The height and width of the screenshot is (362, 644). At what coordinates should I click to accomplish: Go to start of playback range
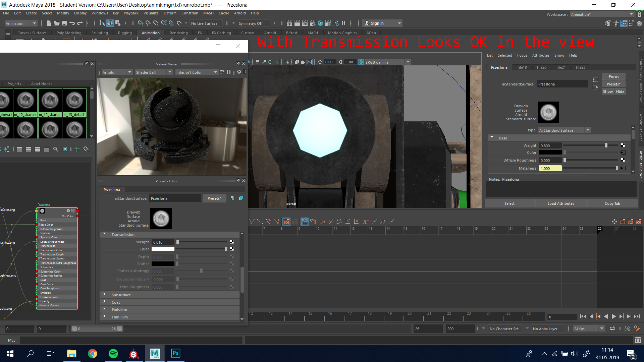pyautogui.click(x=583, y=317)
